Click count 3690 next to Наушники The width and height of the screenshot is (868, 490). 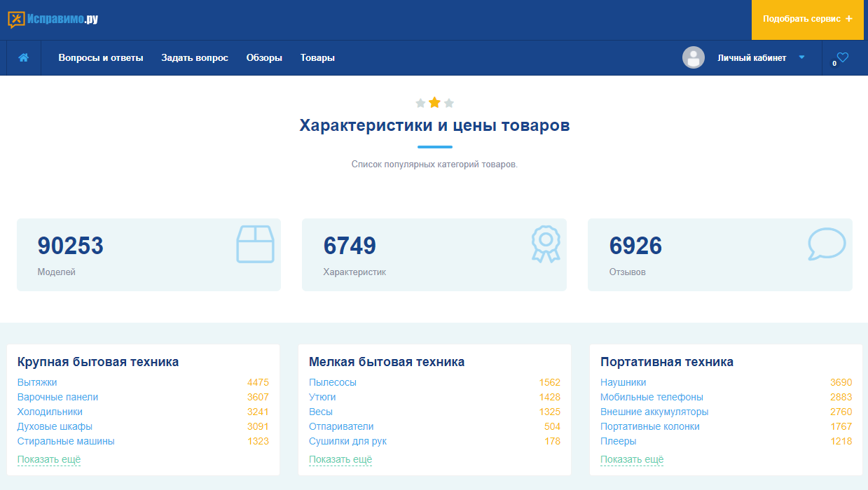click(x=841, y=382)
